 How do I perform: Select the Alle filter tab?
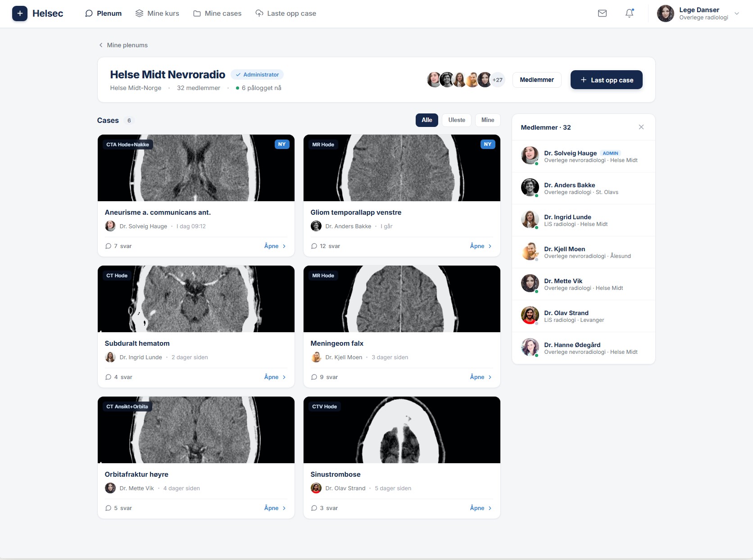tap(427, 120)
